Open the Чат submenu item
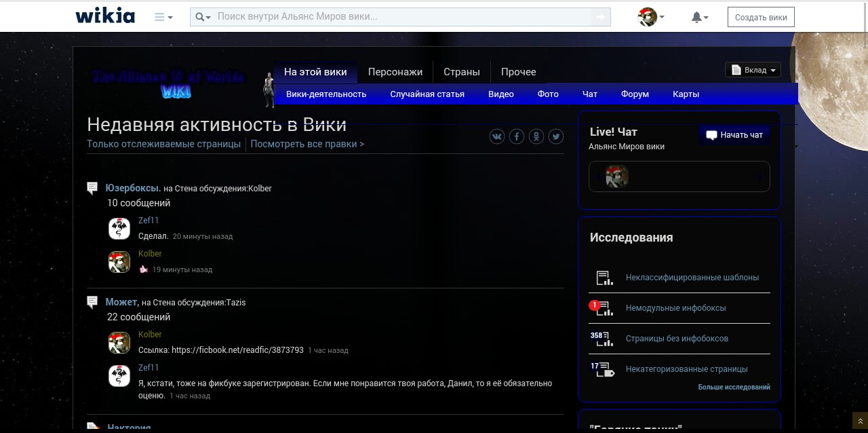The image size is (868, 433). [x=590, y=94]
